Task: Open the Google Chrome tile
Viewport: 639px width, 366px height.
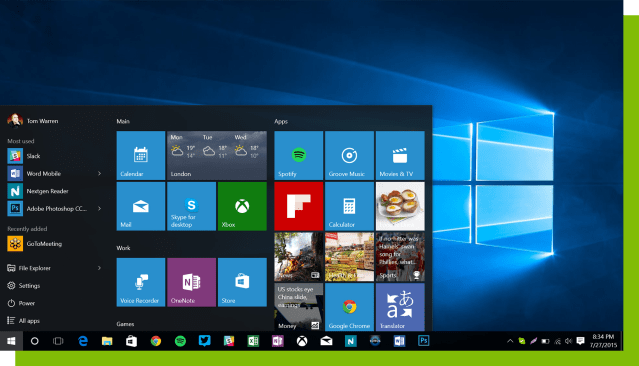Action: (x=349, y=307)
